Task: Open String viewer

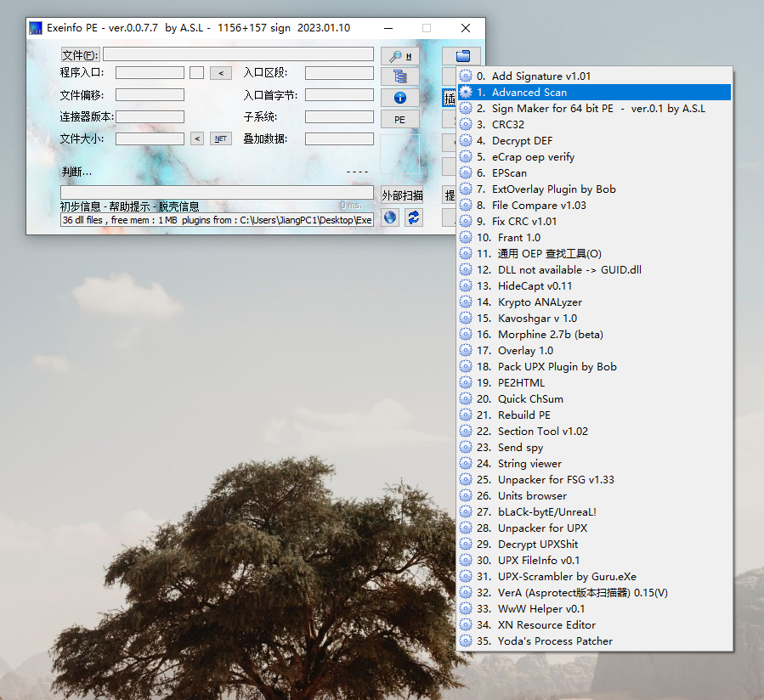Action: 594,463
